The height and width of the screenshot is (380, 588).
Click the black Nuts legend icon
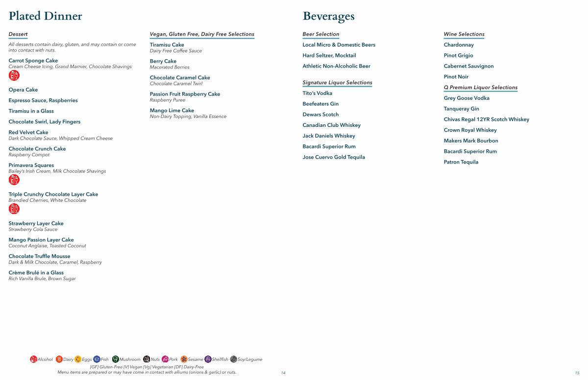point(147,359)
